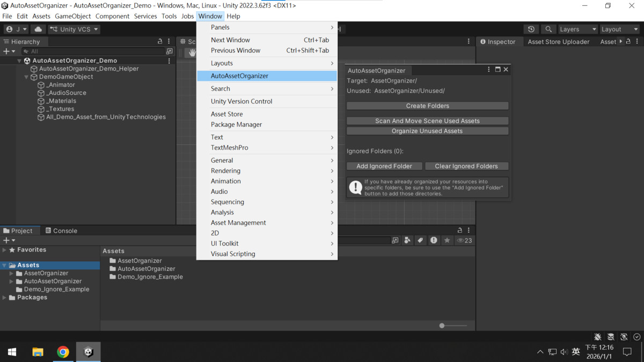Collapse DemoGameObject in the Hierarchy
The width and height of the screenshot is (644, 362).
[26, 77]
